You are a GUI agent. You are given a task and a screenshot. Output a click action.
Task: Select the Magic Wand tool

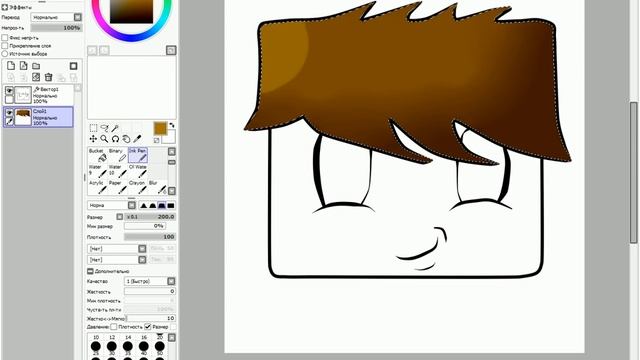point(116,128)
